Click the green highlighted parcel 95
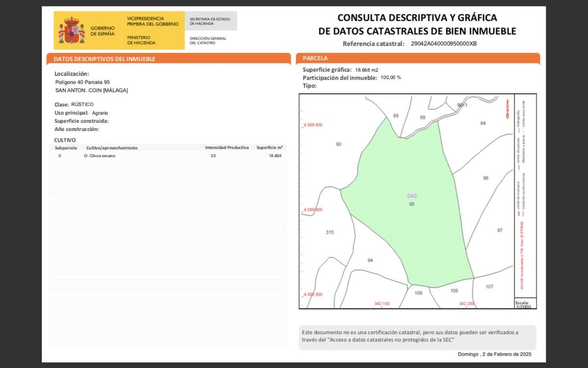 (x=407, y=216)
